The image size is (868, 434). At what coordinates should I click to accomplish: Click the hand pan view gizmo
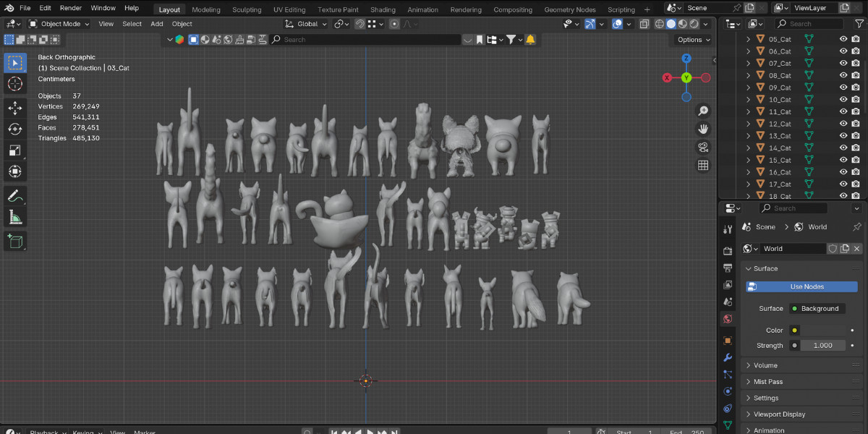703,129
